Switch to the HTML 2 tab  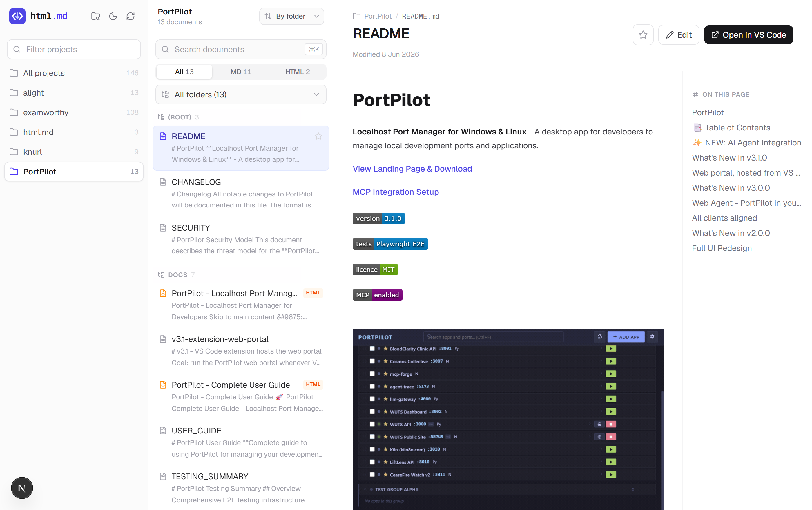coord(298,72)
